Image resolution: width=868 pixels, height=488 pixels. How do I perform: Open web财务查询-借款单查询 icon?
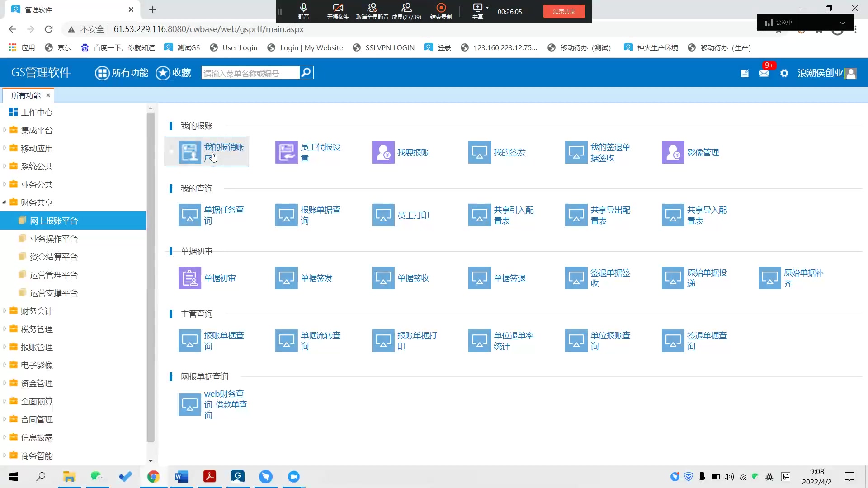click(190, 404)
